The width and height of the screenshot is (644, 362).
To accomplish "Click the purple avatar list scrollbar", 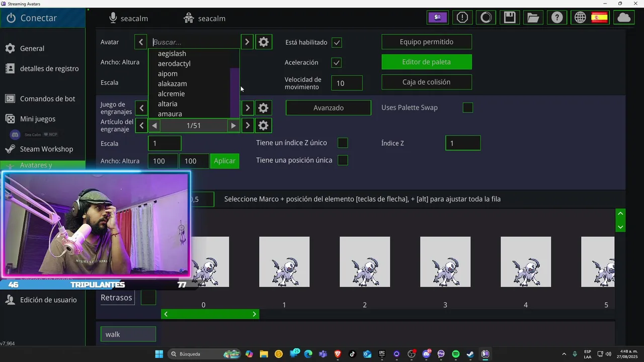I will [x=234, y=93].
